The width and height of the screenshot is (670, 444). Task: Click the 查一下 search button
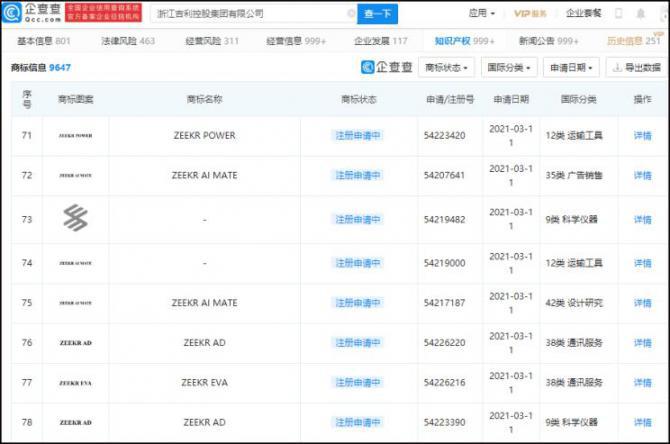pyautogui.click(x=378, y=14)
